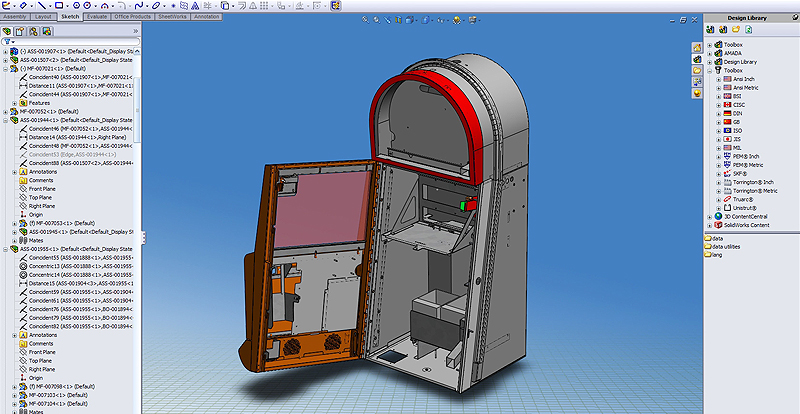This screenshot has height=414, width=800.
Task: Select the Torrington Metric toolbox entry
Action: coord(756,190)
